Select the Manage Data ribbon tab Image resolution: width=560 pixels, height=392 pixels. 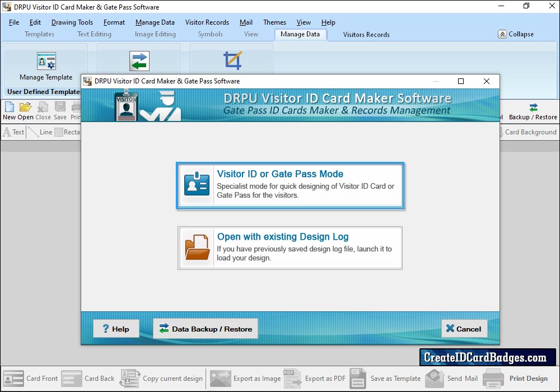coord(300,34)
